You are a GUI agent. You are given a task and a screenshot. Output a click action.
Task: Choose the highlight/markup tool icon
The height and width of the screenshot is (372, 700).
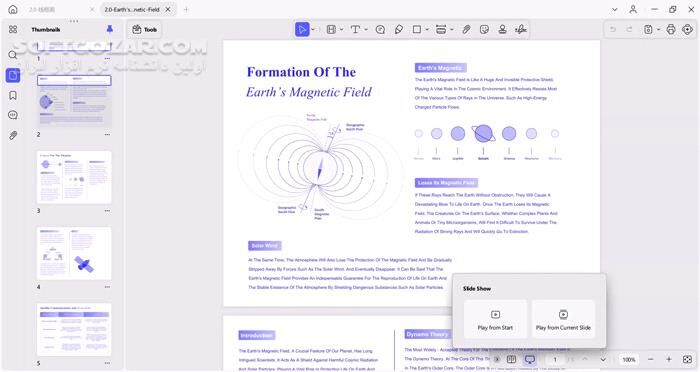pos(331,29)
